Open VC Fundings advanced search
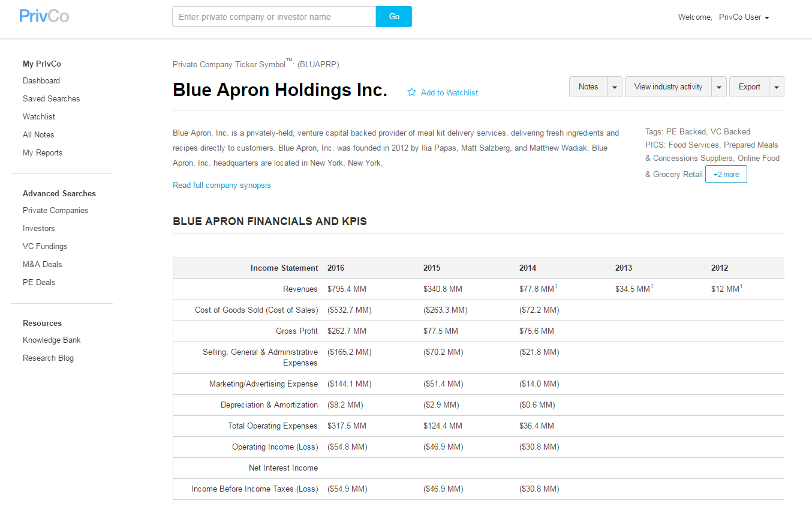This screenshot has height=506, width=812. tap(45, 247)
